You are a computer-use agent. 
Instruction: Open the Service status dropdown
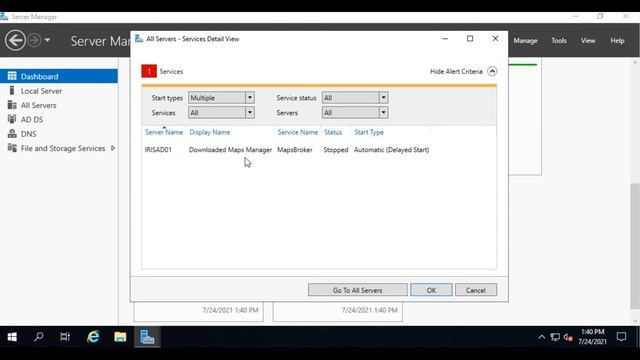pyautogui.click(x=355, y=98)
